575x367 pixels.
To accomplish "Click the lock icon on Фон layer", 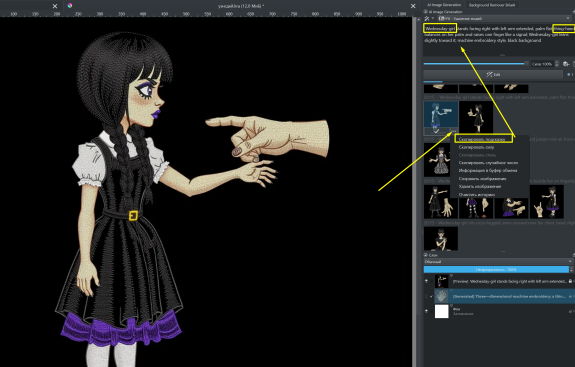I will coord(570,311).
